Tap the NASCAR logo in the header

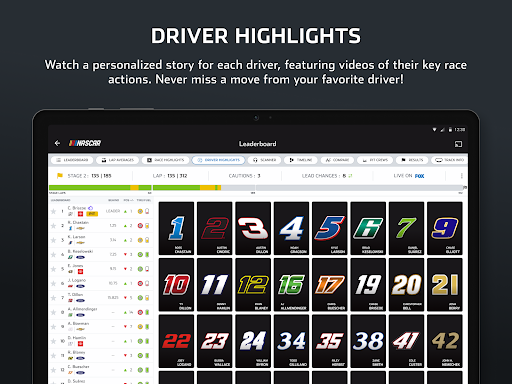pos(85,143)
